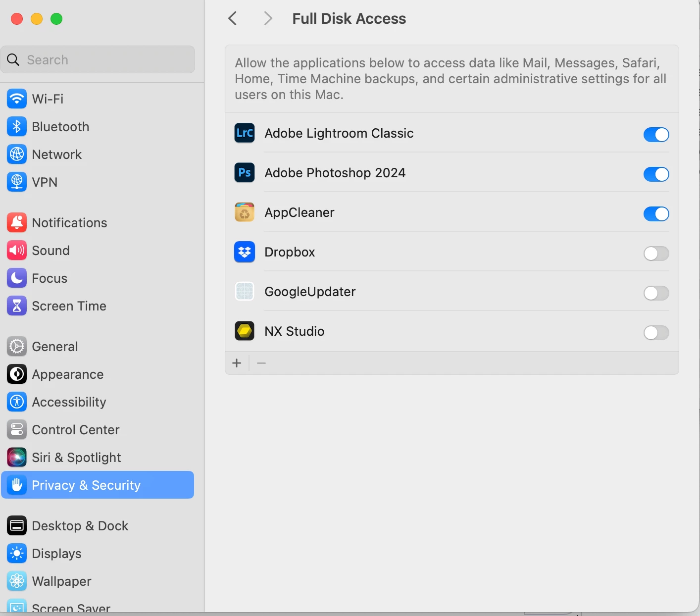This screenshot has width=700, height=616.
Task: Select the AppCleaner row text
Action: point(300,212)
